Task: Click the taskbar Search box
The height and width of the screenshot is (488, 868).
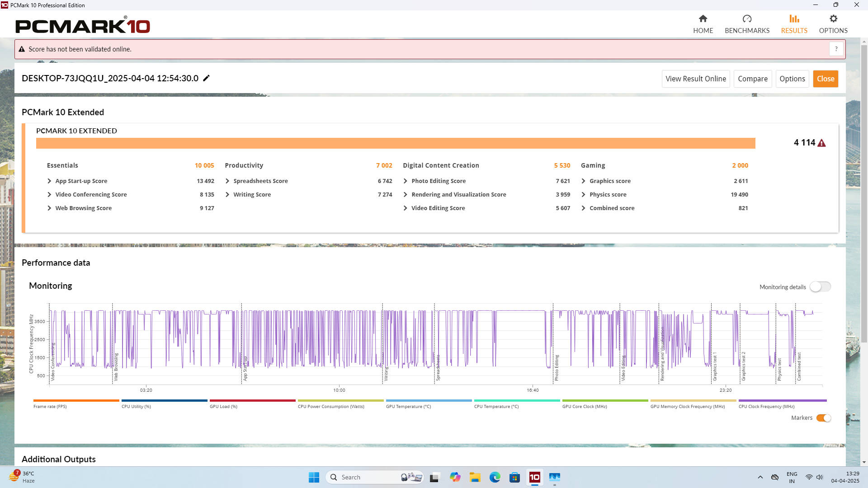Action: 375,477
